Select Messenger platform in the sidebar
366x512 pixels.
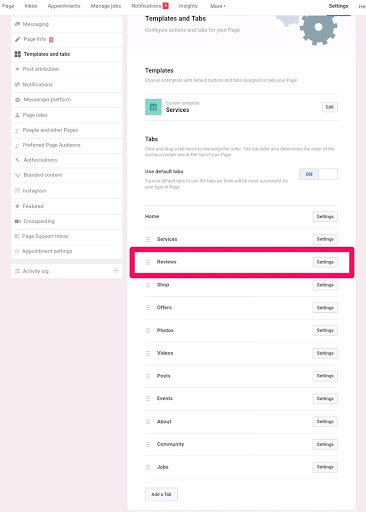pyautogui.click(x=67, y=100)
